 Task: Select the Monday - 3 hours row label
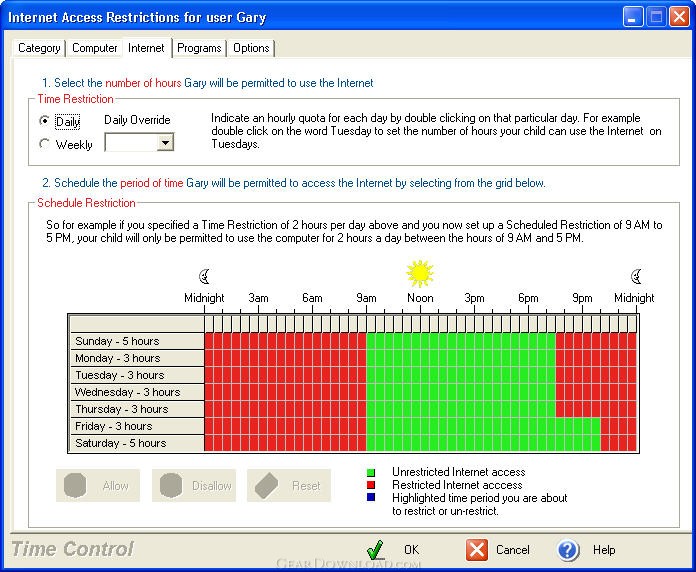tap(137, 358)
